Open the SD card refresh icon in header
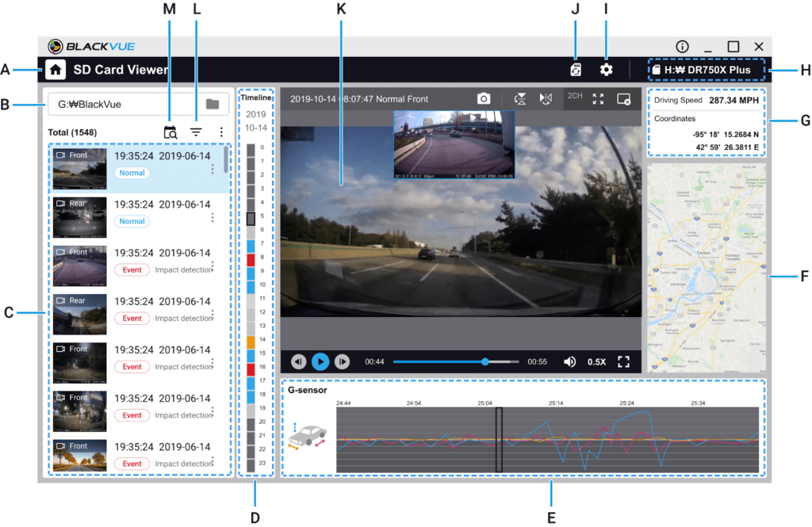812x527 pixels. pyautogui.click(x=576, y=70)
